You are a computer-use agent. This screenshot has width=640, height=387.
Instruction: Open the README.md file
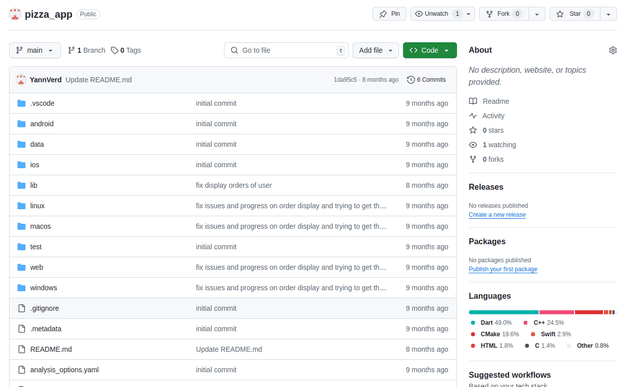[x=51, y=349]
